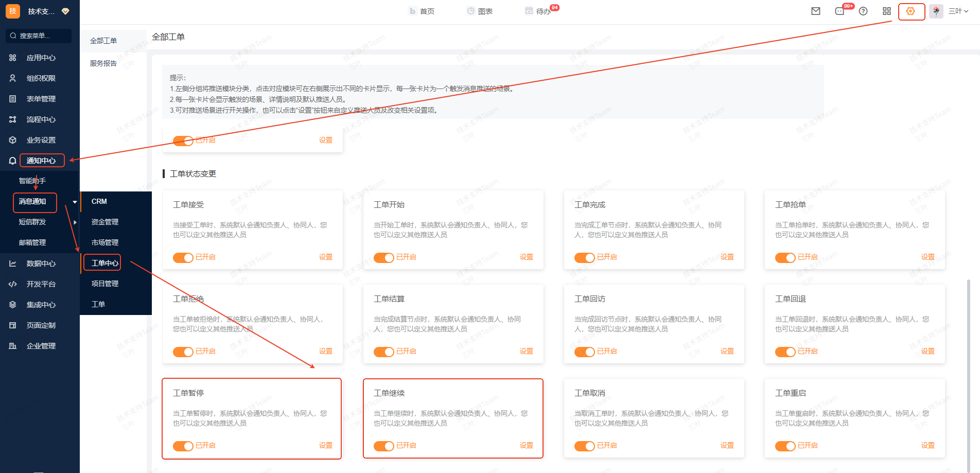Screen dimensions: 980x473
Task: Turn off the 工单完成 notification toggle
Action: [584, 257]
